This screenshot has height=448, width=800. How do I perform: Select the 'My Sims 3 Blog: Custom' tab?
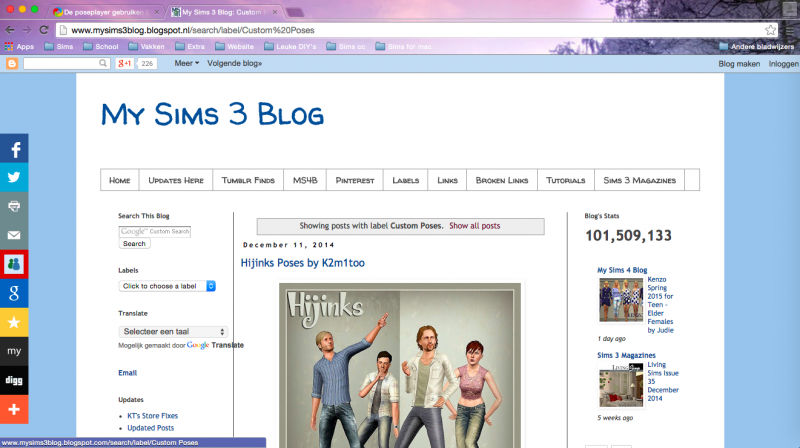pos(224,12)
